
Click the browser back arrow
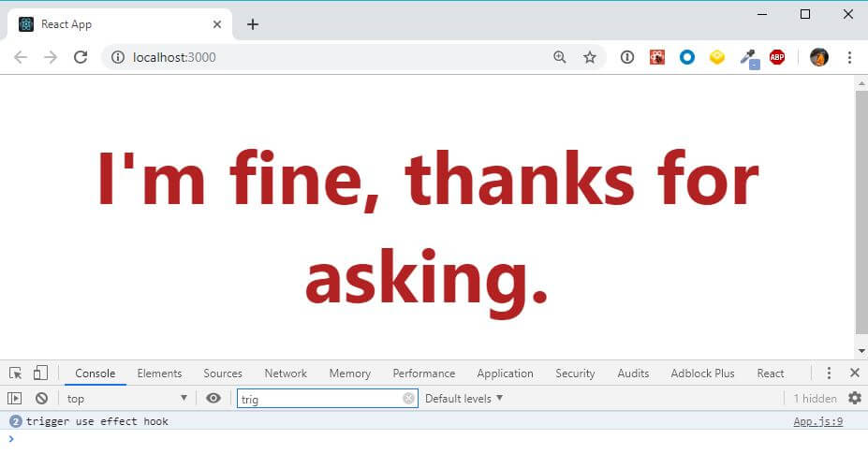click(x=21, y=57)
